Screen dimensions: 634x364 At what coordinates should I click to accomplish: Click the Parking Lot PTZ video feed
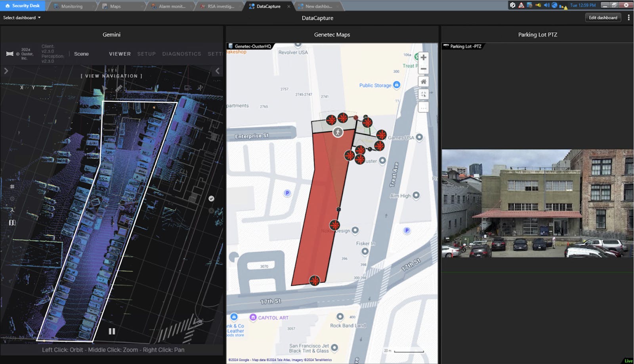click(537, 203)
